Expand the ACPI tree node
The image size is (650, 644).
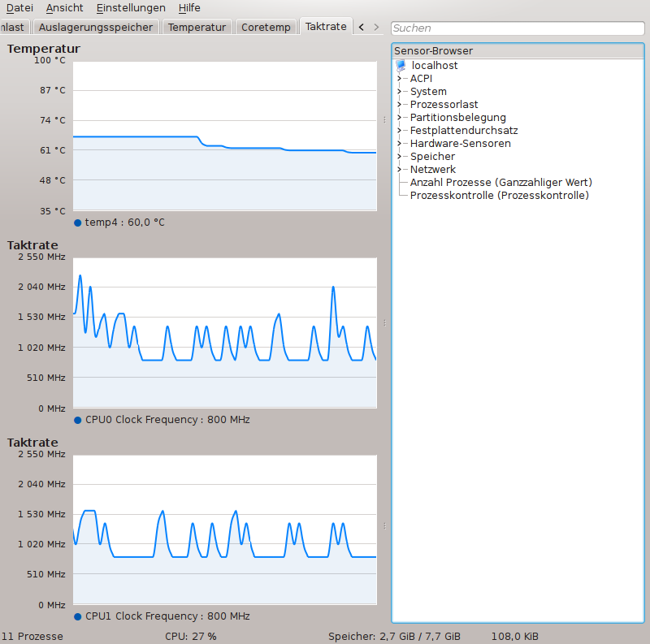point(400,79)
